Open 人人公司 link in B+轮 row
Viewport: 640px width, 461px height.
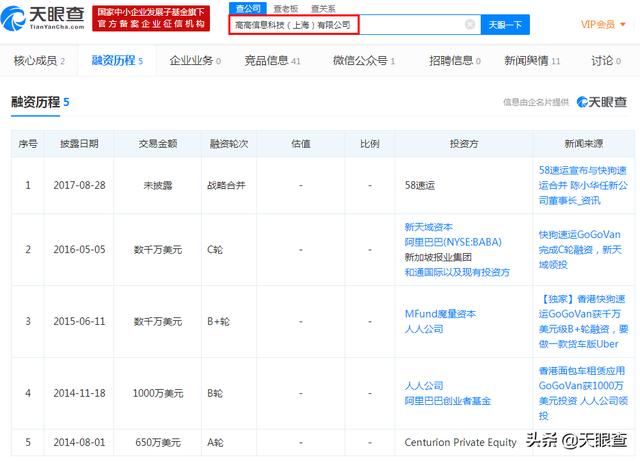424,329
